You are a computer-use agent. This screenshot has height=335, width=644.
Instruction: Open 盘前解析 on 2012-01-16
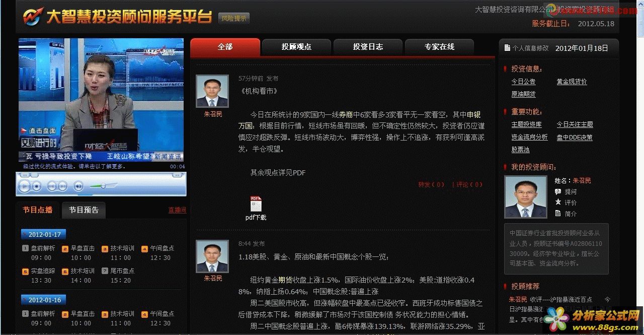(39, 318)
